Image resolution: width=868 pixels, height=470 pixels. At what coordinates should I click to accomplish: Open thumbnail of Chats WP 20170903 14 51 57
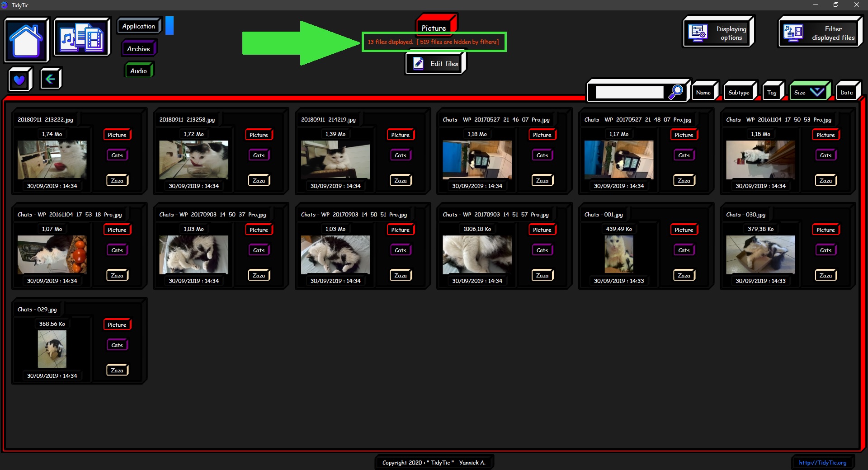tap(477, 254)
